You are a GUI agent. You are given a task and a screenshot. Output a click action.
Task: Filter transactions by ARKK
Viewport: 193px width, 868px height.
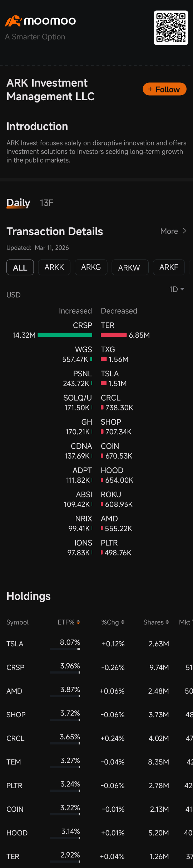(54, 267)
